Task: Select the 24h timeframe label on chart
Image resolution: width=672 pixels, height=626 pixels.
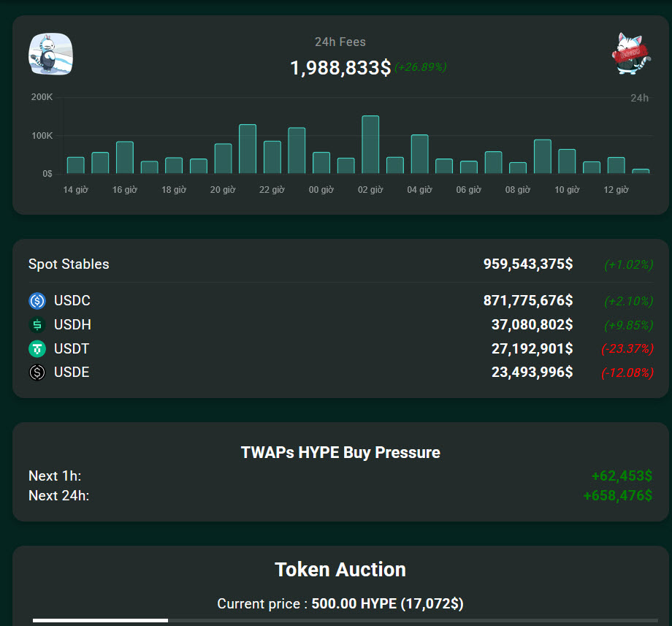Action: [x=639, y=98]
